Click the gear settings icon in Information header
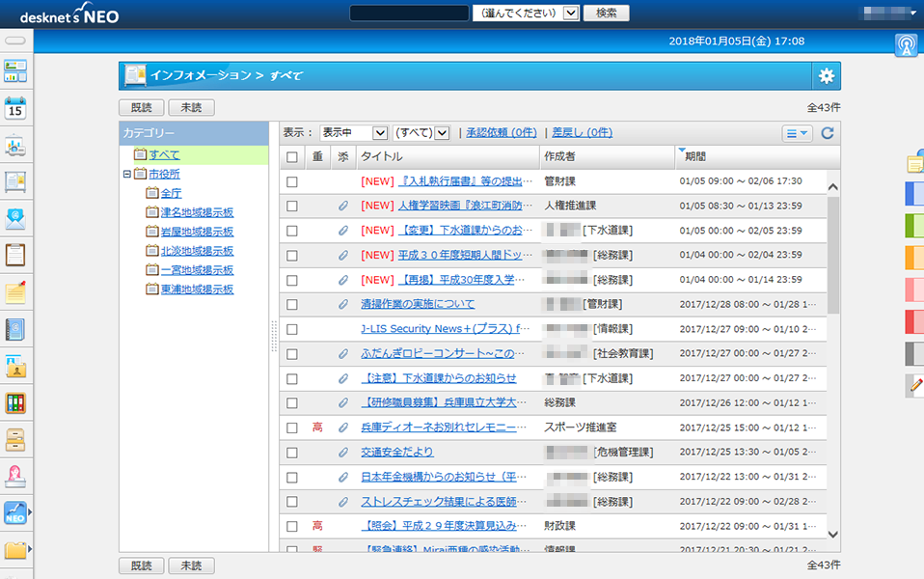Screen dimensions: 924x579 (826, 76)
